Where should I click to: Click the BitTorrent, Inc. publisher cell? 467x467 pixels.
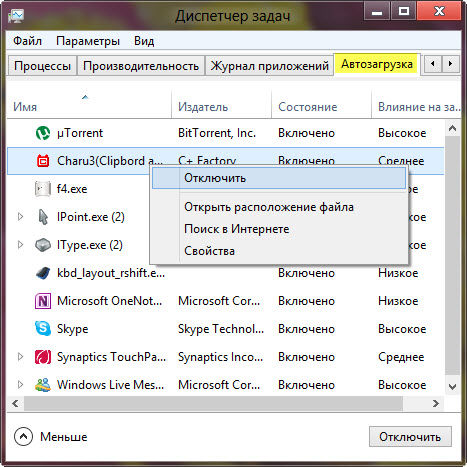coord(217,133)
